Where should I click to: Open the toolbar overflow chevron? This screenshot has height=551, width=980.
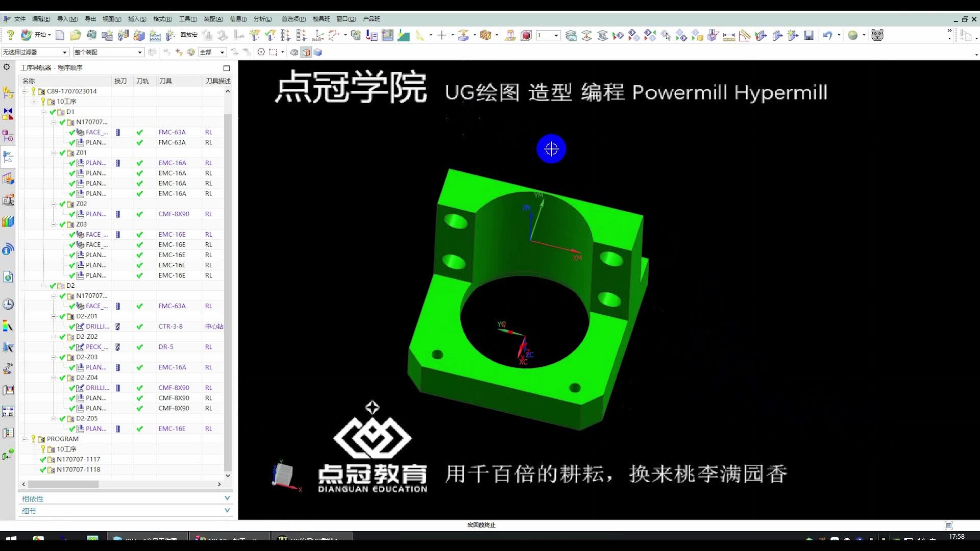coord(949,31)
